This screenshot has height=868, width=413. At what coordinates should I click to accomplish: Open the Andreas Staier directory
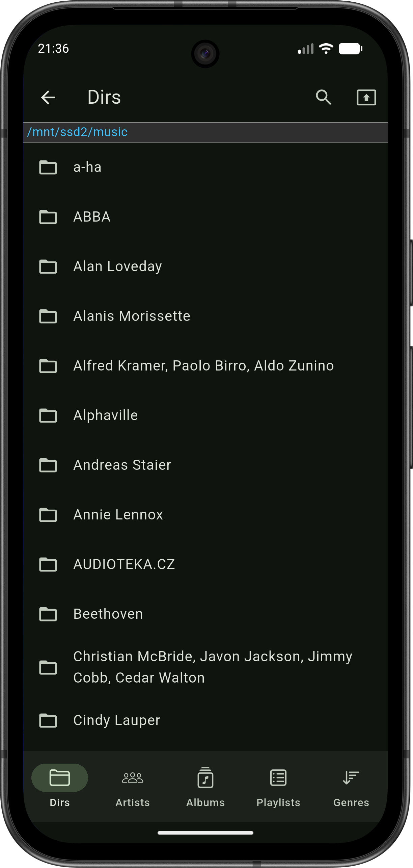pyautogui.click(x=122, y=465)
